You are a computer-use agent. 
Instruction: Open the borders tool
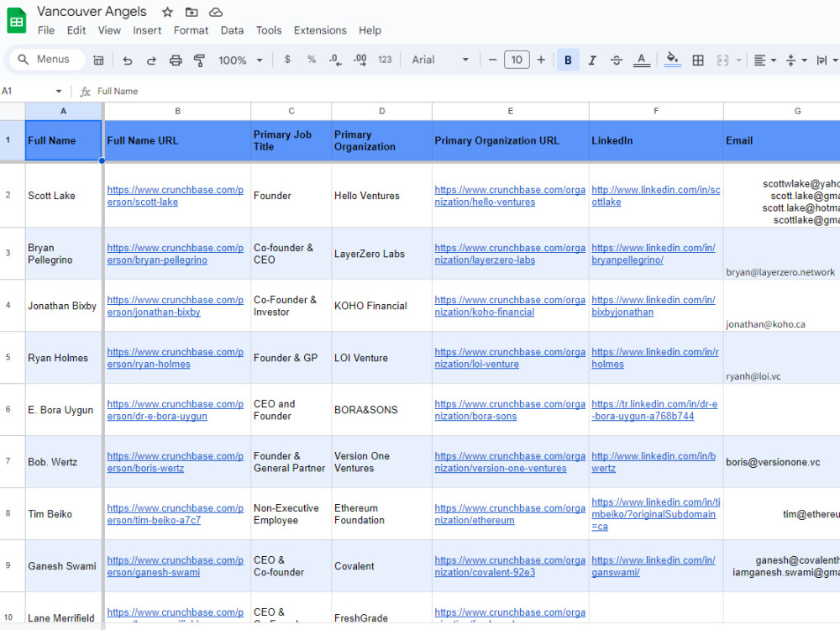coord(697,60)
